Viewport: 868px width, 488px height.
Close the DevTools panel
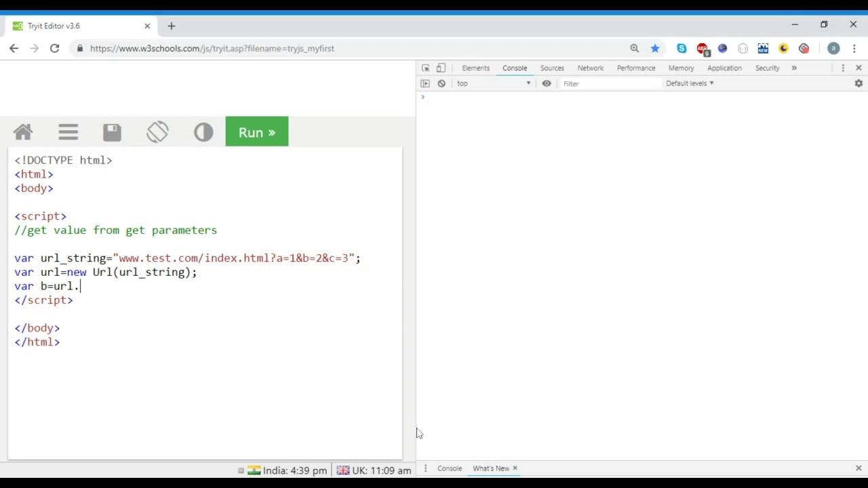click(859, 68)
